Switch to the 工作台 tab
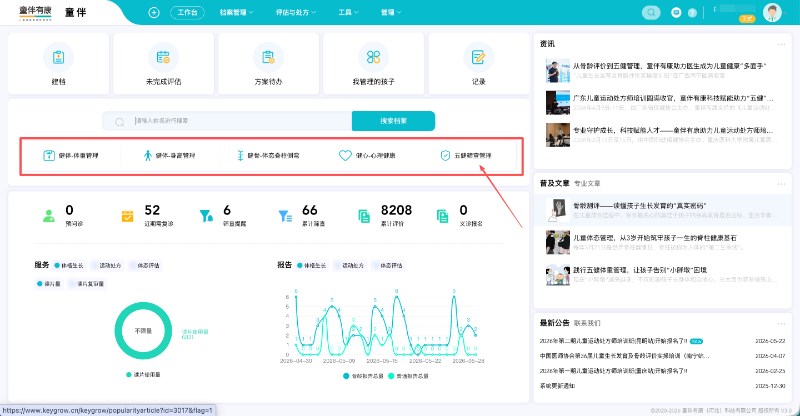Screen dimensions: 800x416 187,13
